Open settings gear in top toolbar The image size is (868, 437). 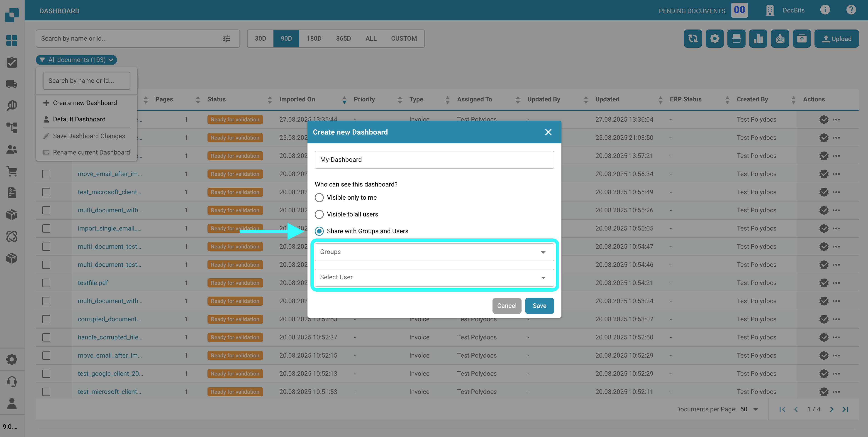714,39
